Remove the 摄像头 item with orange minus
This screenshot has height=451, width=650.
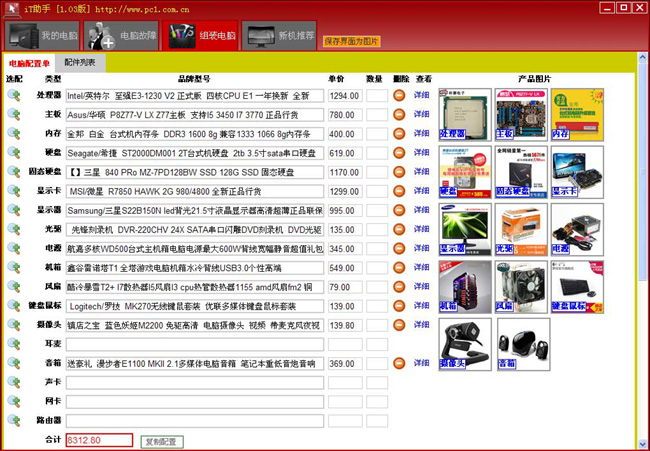click(x=399, y=325)
